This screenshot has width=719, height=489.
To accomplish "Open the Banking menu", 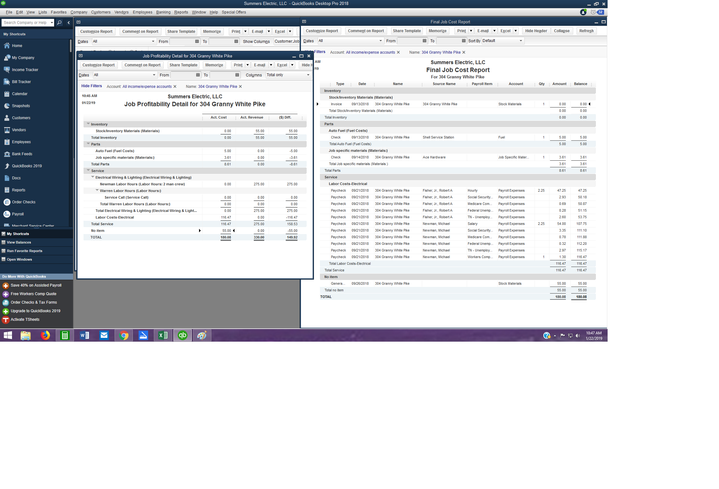I will point(163,12).
